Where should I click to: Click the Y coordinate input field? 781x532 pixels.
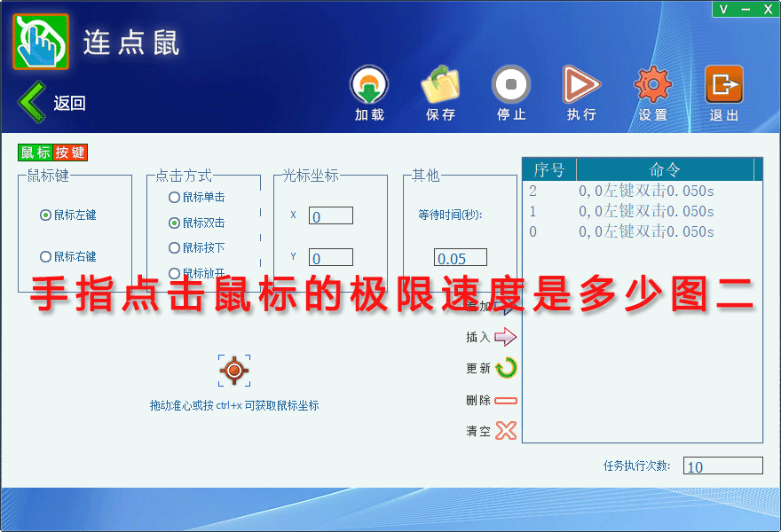click(x=331, y=257)
